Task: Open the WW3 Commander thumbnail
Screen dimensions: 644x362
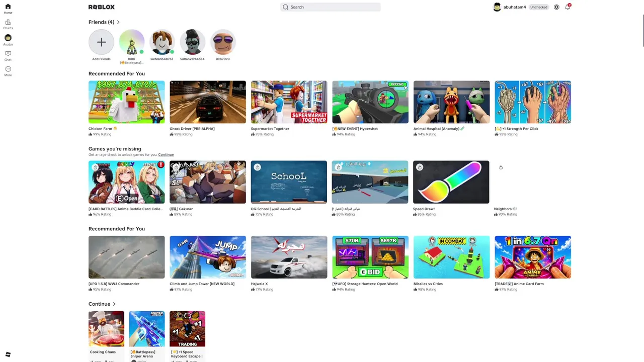Action: 126,257
